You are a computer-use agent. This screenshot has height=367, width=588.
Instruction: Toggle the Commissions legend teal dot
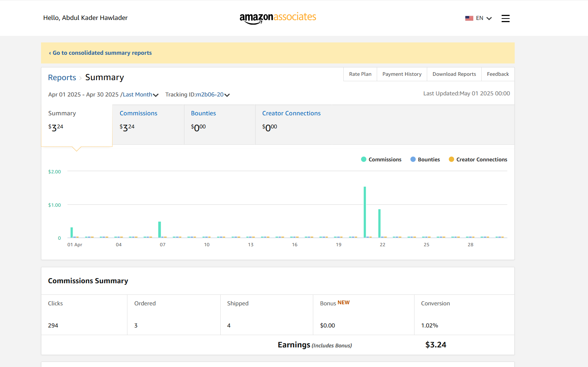pyautogui.click(x=364, y=159)
